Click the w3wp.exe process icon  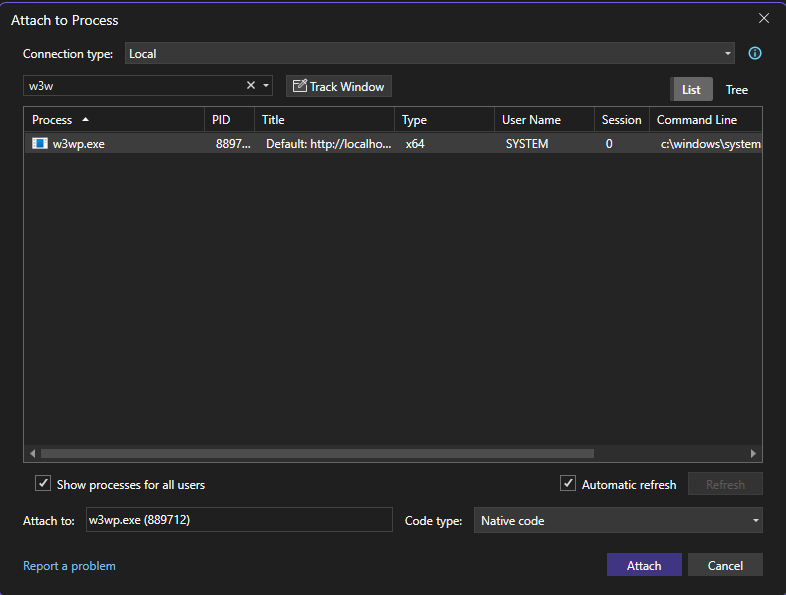coord(40,144)
